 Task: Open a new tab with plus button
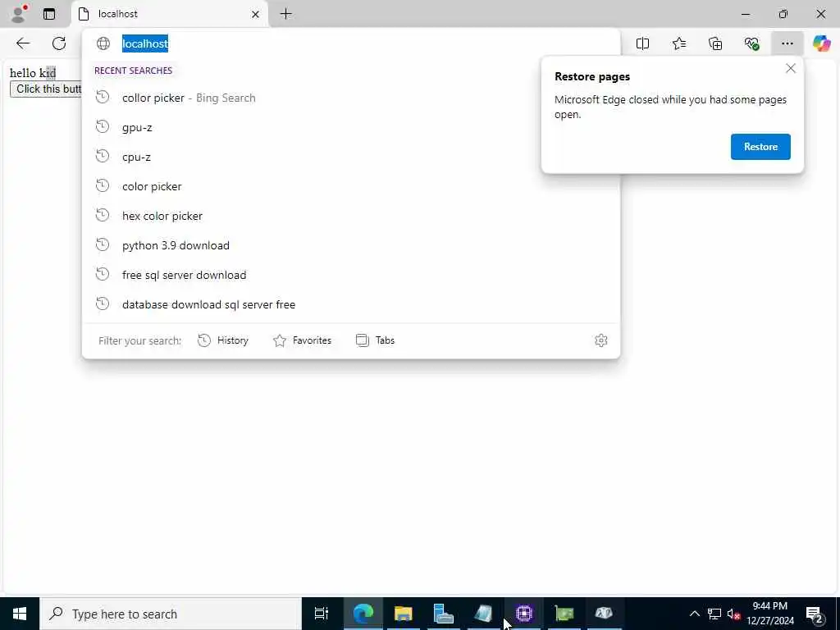[x=286, y=14]
